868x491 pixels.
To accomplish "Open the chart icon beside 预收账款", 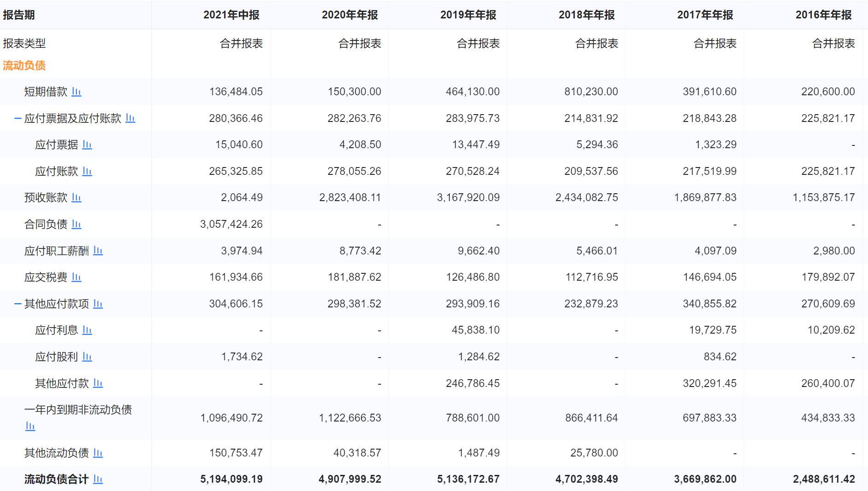I will (77, 198).
